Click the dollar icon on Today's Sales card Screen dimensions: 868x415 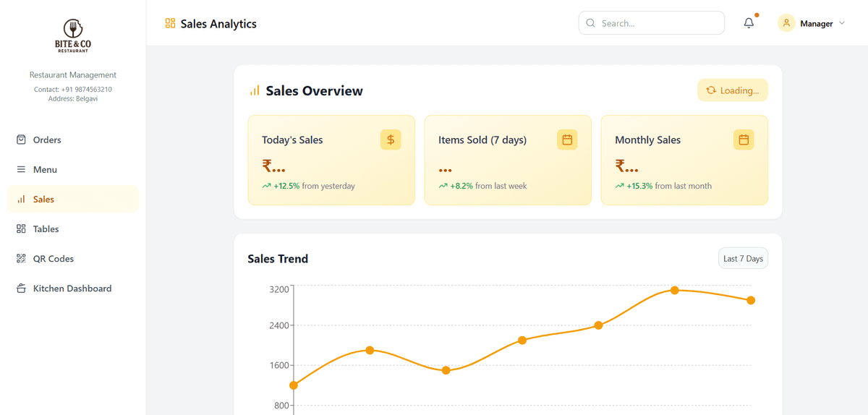tap(391, 140)
